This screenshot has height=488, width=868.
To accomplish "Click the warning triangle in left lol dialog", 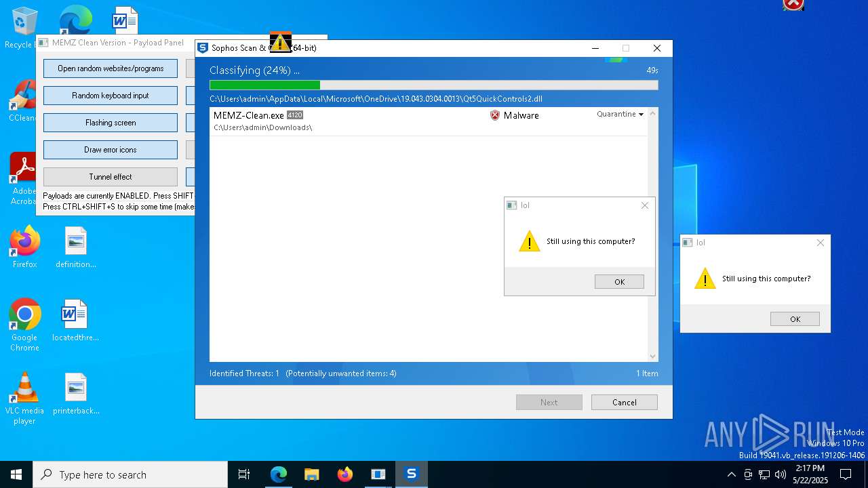I will click(x=530, y=241).
